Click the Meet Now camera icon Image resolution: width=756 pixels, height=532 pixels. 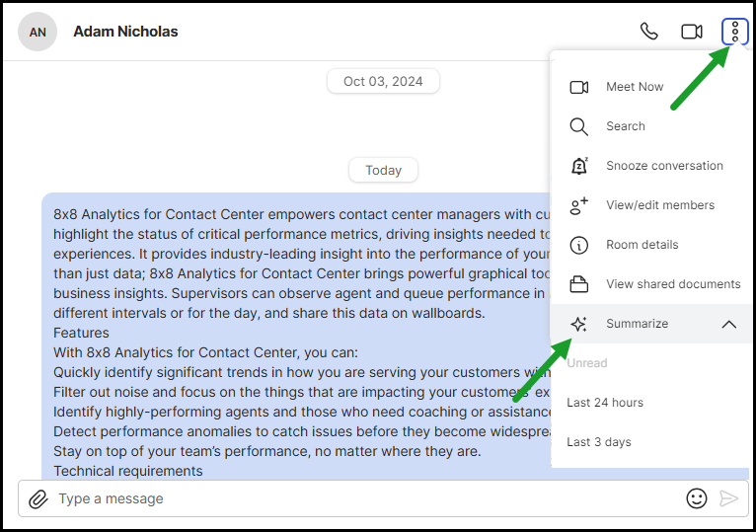(x=579, y=87)
